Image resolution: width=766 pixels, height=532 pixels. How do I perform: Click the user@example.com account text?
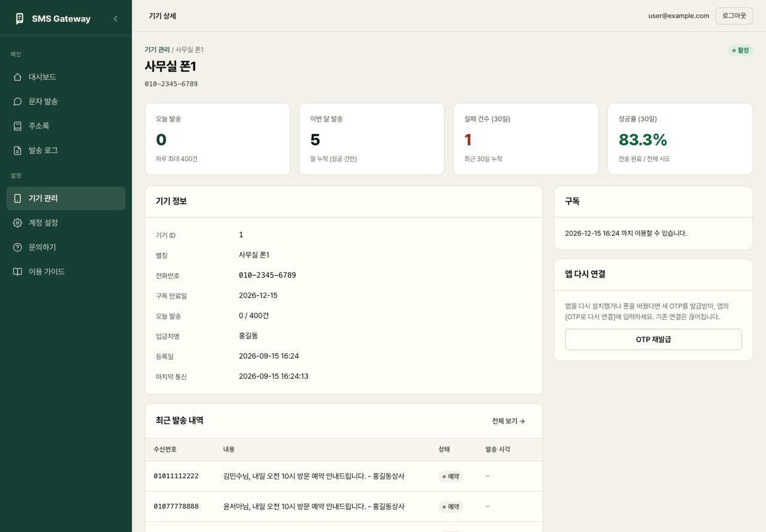pyautogui.click(x=679, y=16)
